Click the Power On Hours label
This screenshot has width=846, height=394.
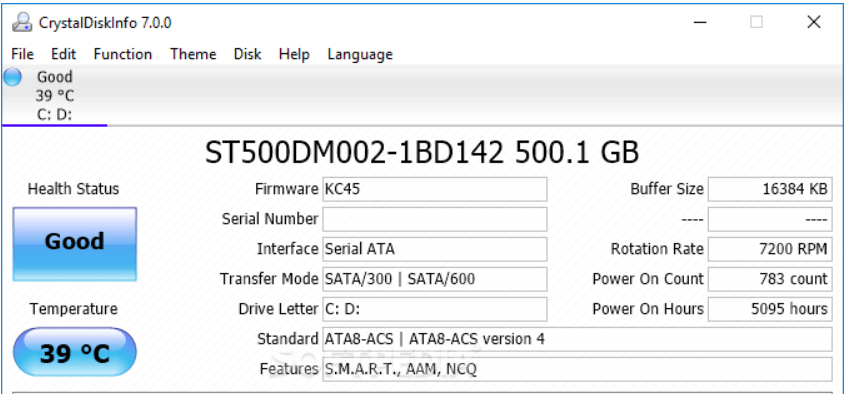[x=648, y=309]
